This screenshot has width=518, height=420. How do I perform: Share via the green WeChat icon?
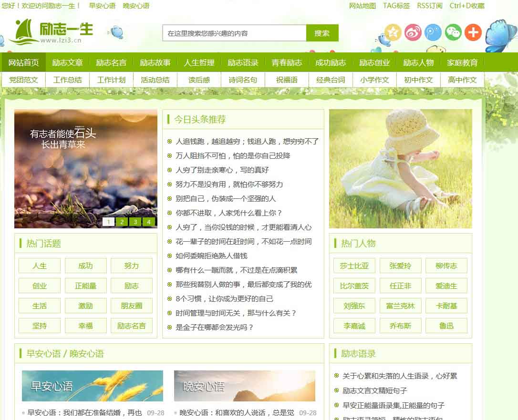tap(453, 32)
